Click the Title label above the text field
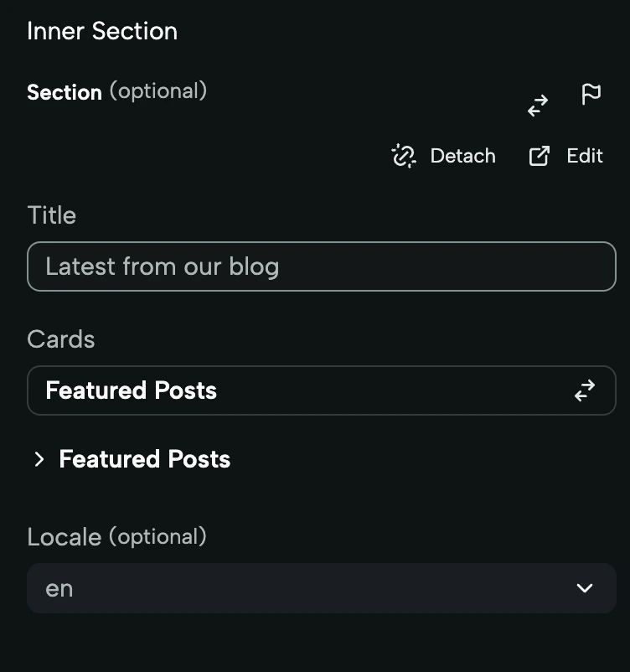 pos(51,215)
